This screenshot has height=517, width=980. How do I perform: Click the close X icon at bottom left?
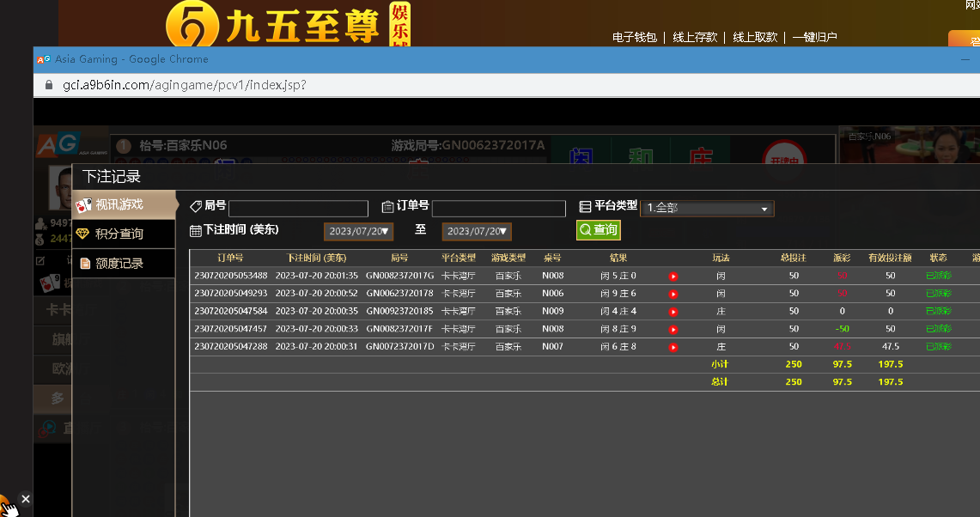(26, 499)
